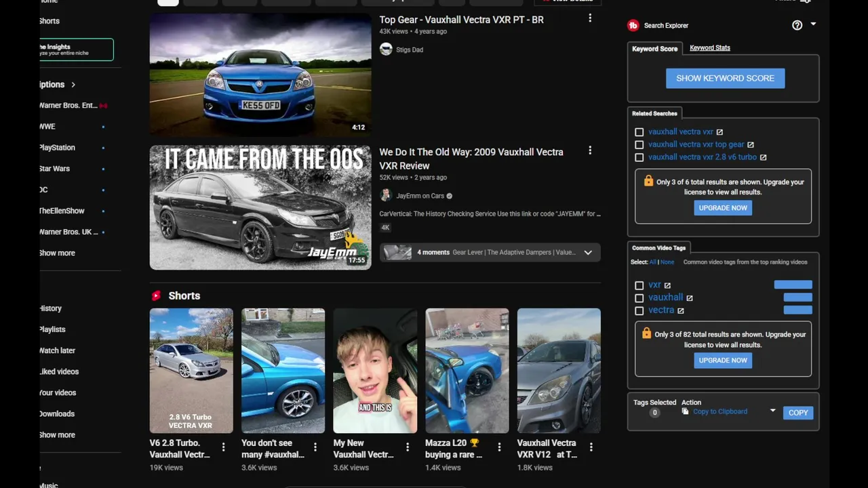Open options for 'Vauxhall Vectra VXR V12' short
The width and height of the screenshot is (868, 488).
point(591,447)
